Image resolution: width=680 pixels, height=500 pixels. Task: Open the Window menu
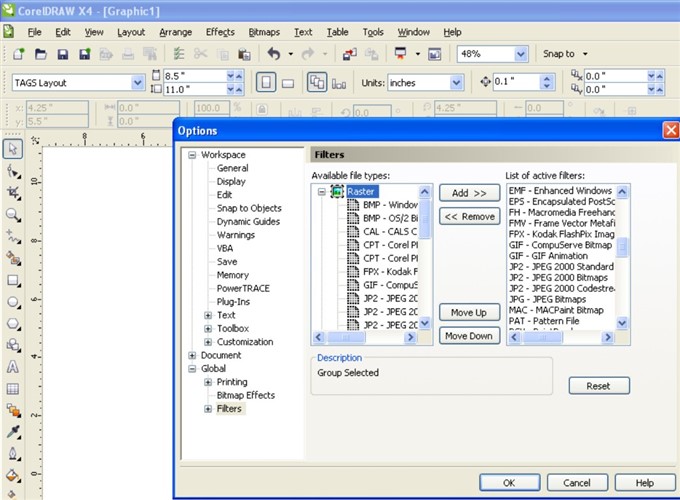(413, 32)
